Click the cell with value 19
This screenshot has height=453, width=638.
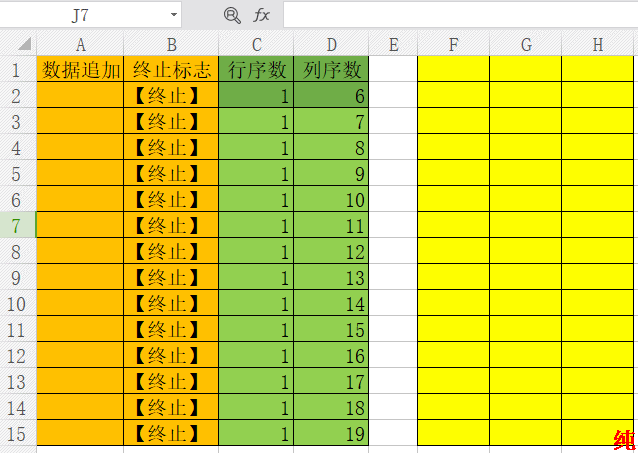[331, 433]
